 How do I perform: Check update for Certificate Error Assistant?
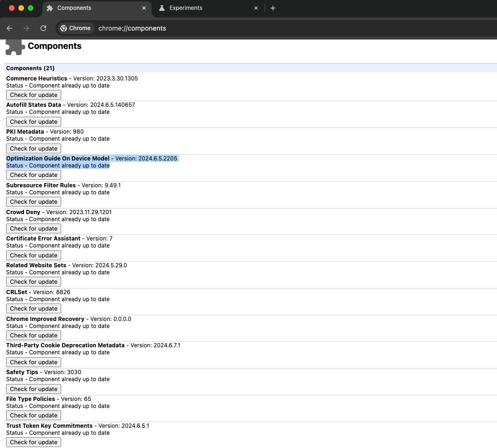[x=33, y=255]
